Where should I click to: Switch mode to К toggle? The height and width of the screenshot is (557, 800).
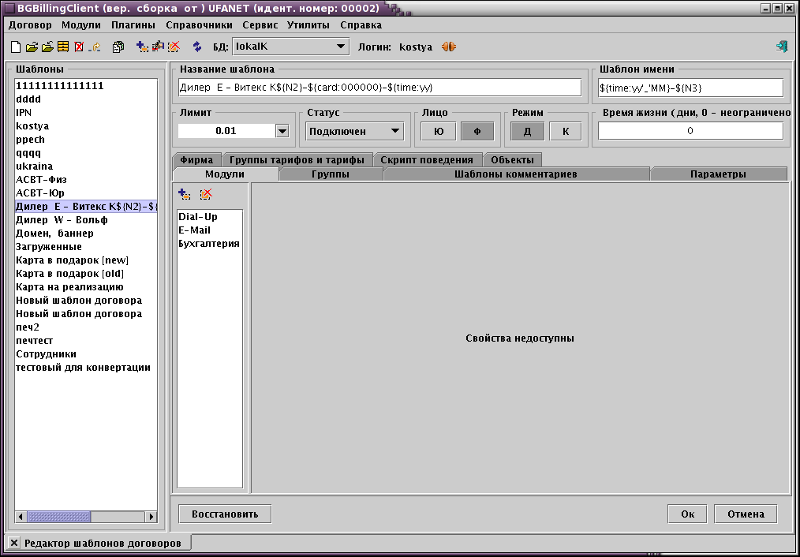[x=565, y=131]
